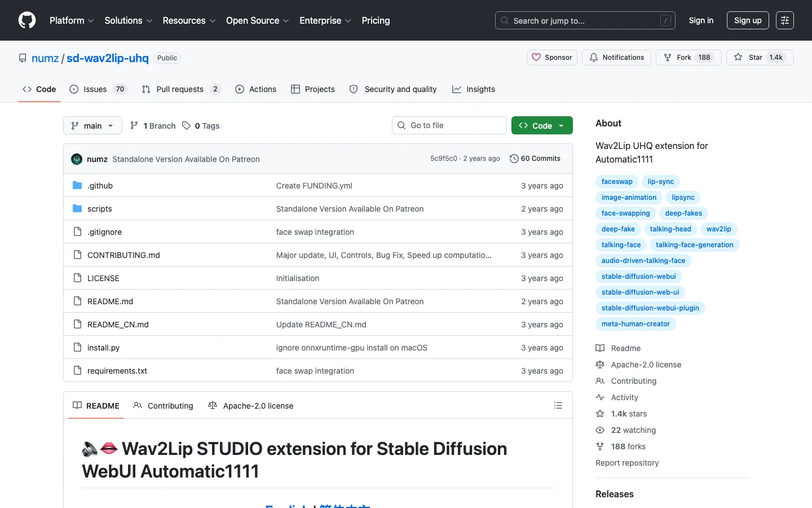Click the numz avatar in commit row

tap(77, 159)
